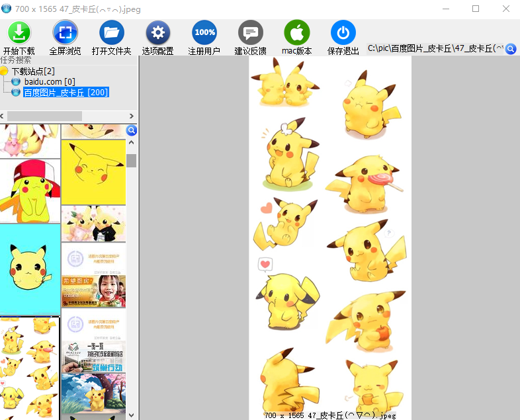Select the Pikachu under cherry blossom thumbnail
This screenshot has width=520, height=420.
point(93,394)
